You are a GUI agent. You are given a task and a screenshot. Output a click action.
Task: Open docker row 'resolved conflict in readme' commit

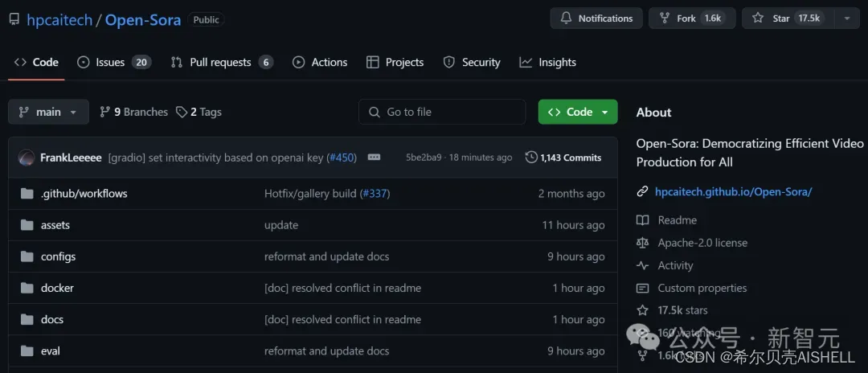pos(342,289)
